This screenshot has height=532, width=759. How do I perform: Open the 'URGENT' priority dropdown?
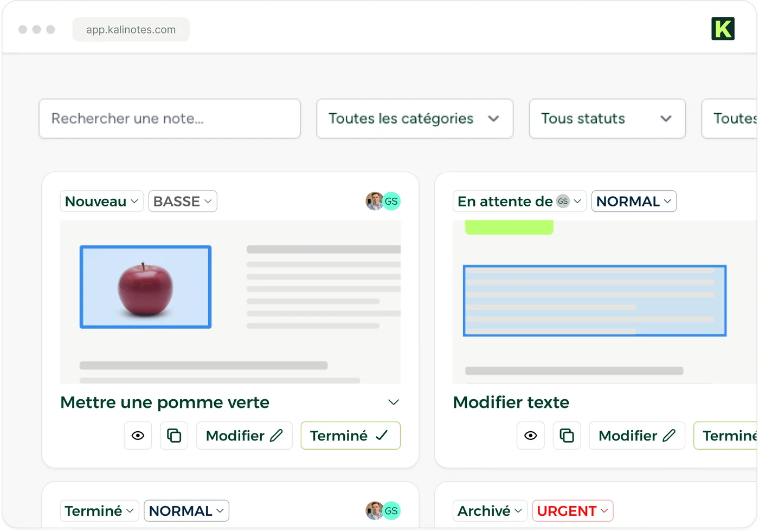[573, 511]
